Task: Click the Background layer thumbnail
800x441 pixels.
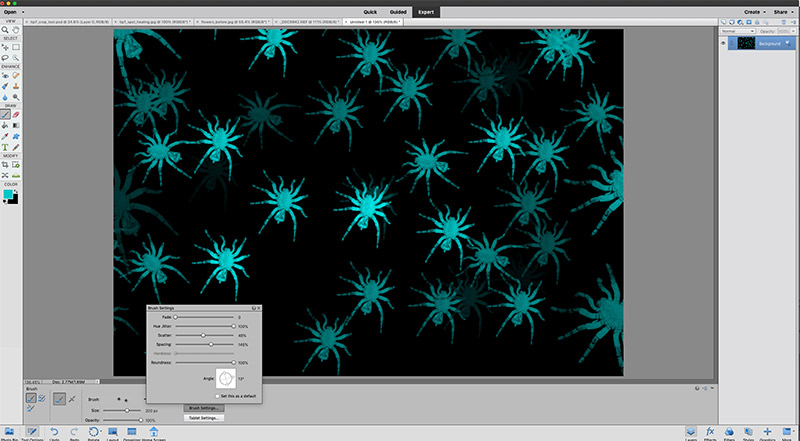Action: pyautogui.click(x=746, y=43)
